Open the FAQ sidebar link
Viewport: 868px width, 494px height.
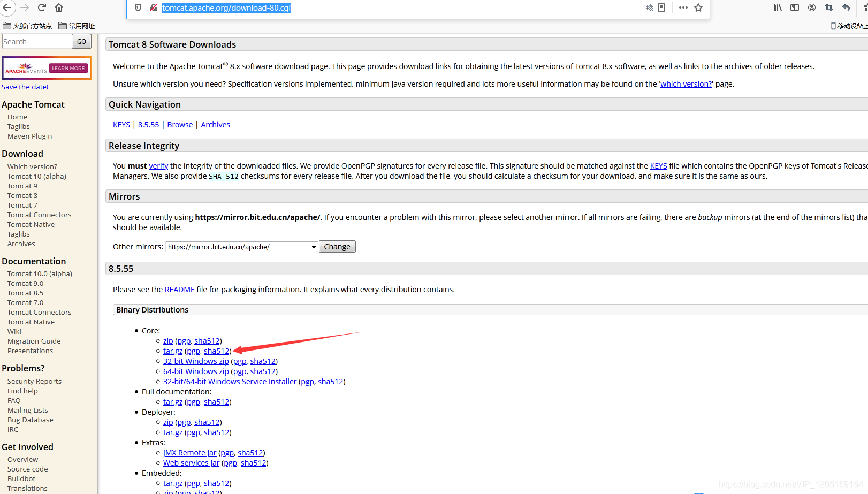coord(14,401)
